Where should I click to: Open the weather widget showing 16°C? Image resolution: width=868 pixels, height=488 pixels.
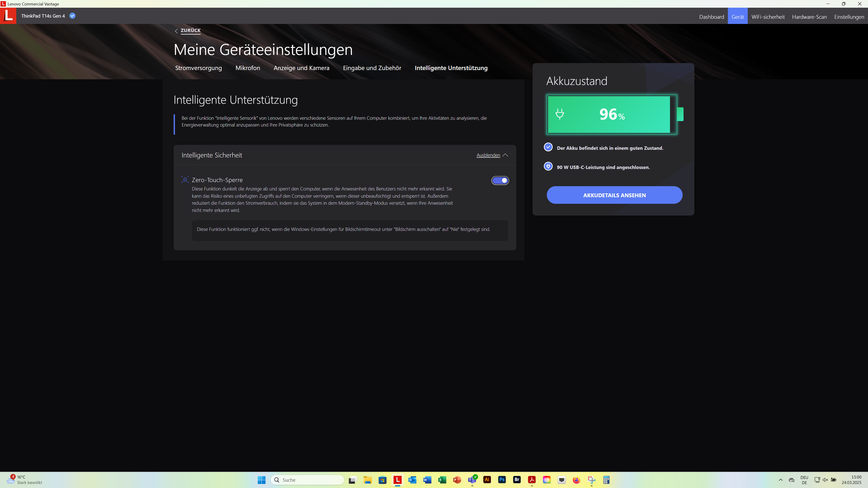[25, 480]
